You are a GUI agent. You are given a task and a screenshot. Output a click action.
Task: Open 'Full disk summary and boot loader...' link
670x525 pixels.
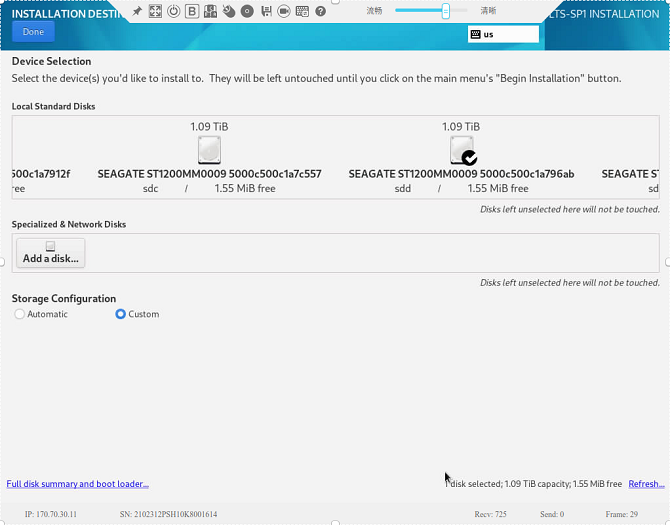click(78, 484)
